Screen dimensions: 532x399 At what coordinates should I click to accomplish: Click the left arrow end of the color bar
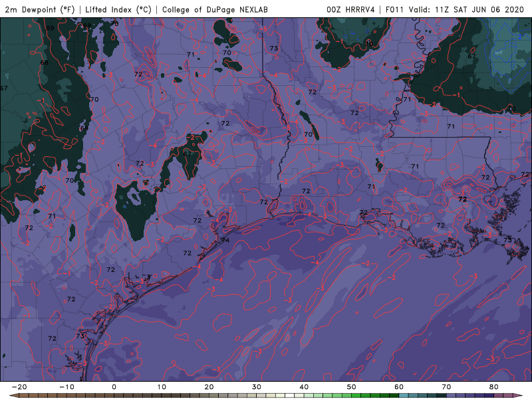tap(13, 396)
